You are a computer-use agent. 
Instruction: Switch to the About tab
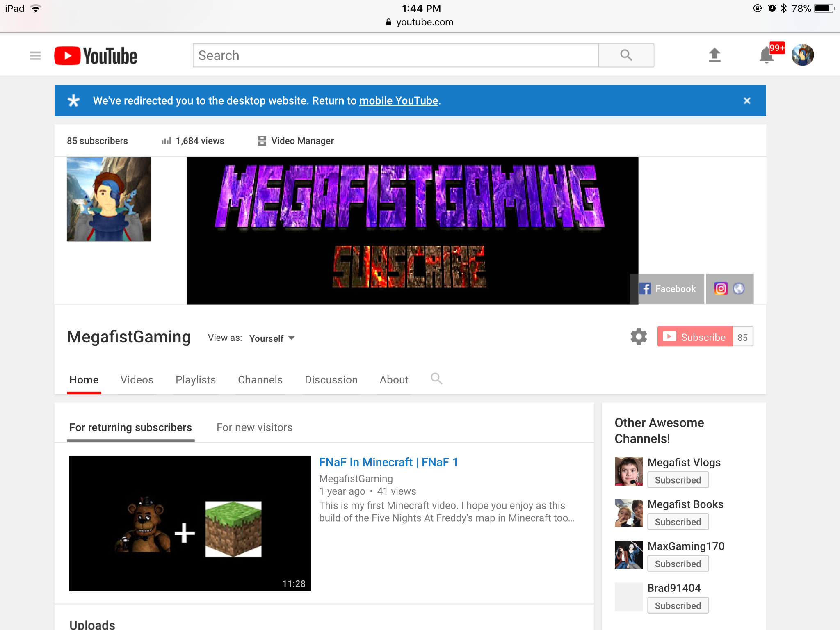click(x=394, y=380)
